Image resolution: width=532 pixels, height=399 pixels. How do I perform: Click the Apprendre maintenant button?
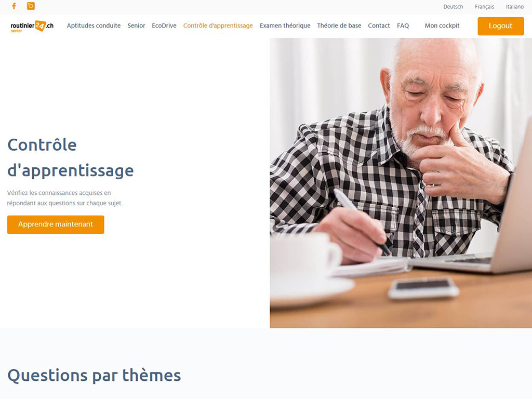(x=56, y=224)
